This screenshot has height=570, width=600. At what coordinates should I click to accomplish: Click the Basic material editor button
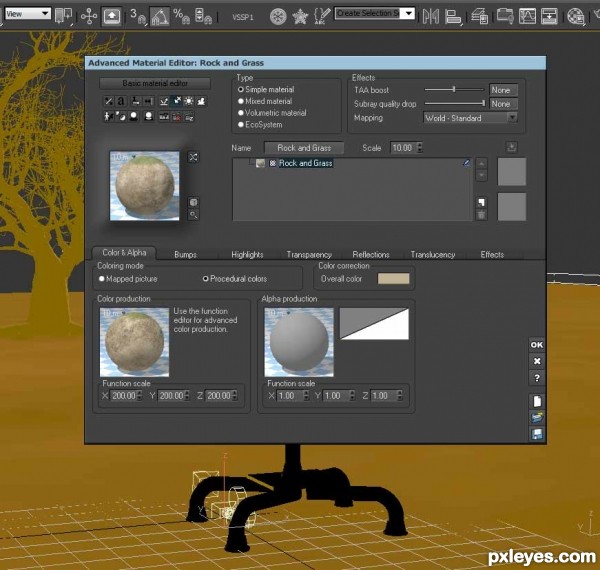click(x=155, y=83)
